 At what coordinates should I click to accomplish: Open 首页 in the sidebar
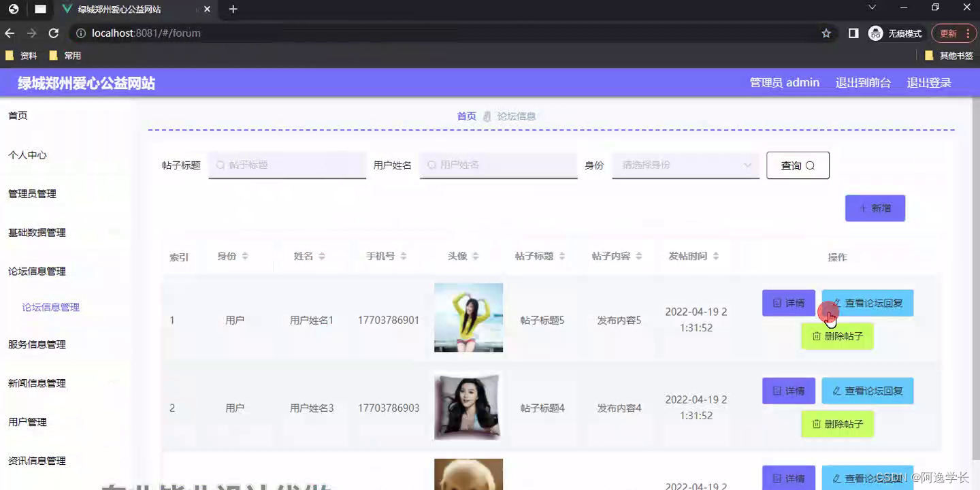click(18, 116)
